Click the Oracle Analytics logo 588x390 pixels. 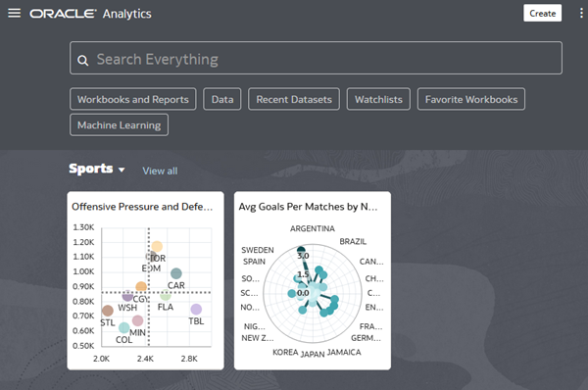[x=90, y=14]
